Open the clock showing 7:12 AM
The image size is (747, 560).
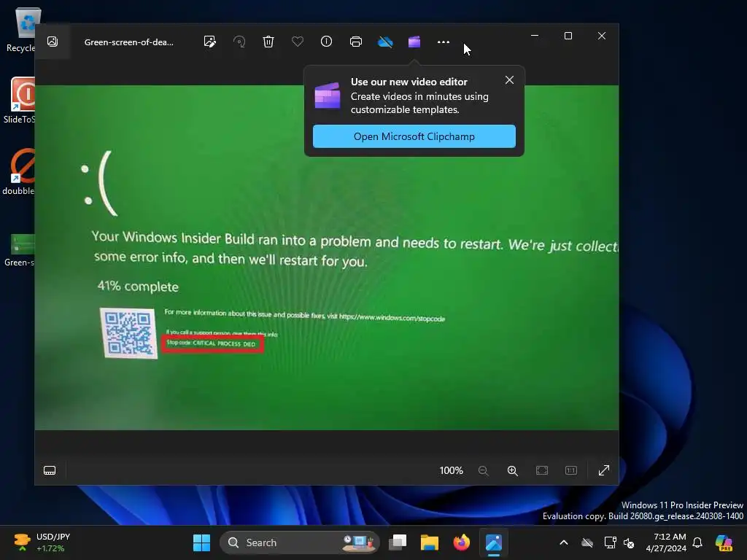click(x=666, y=542)
